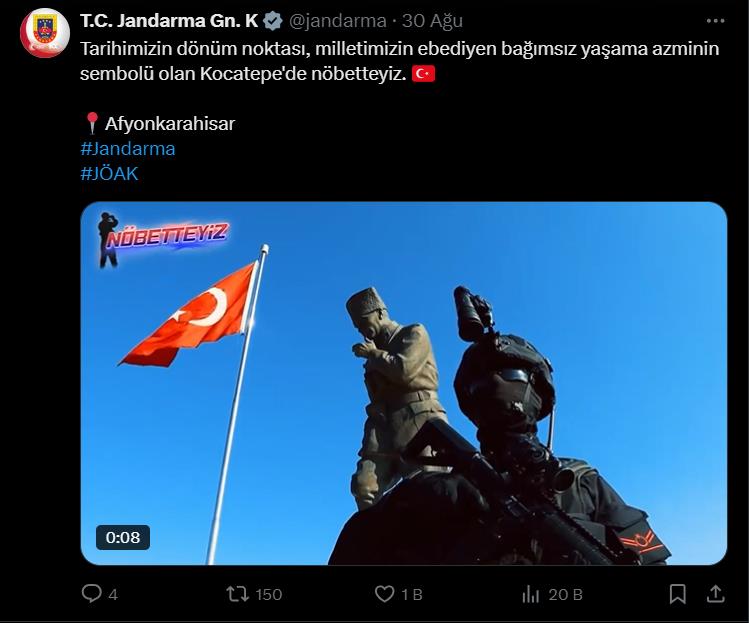This screenshot has height=623, width=749.
Task: Click the 1 B likes count
Action: click(412, 594)
